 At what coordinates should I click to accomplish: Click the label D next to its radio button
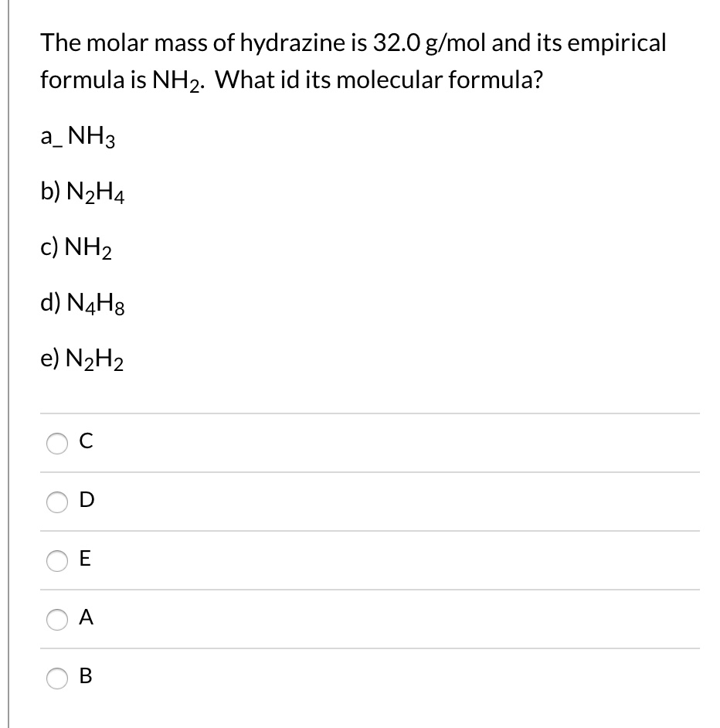pos(87,501)
